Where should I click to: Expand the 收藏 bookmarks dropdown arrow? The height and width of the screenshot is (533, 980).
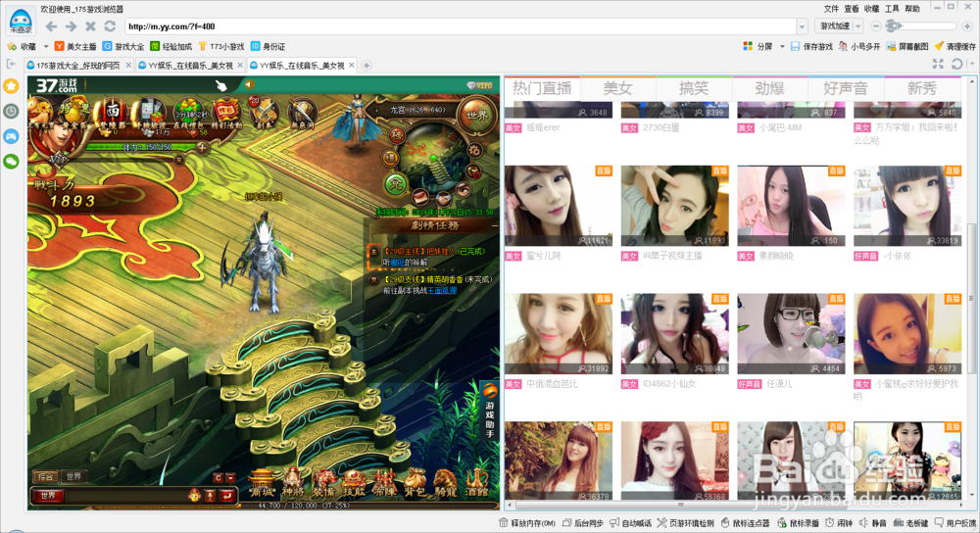(45, 46)
